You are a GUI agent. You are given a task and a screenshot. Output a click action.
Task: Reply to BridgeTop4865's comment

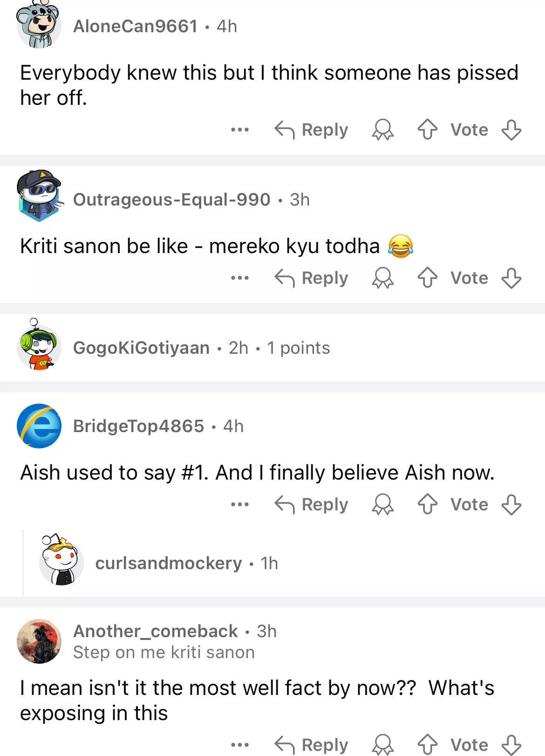[x=312, y=504]
